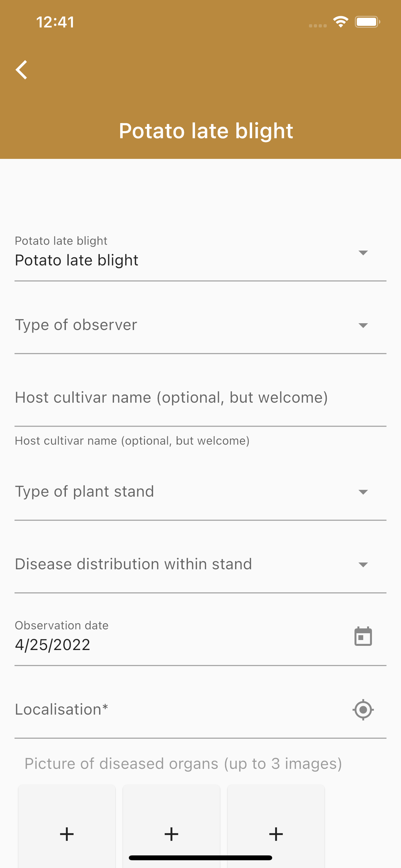
Task: Add second diseased organ picture with plus
Action: point(171,834)
